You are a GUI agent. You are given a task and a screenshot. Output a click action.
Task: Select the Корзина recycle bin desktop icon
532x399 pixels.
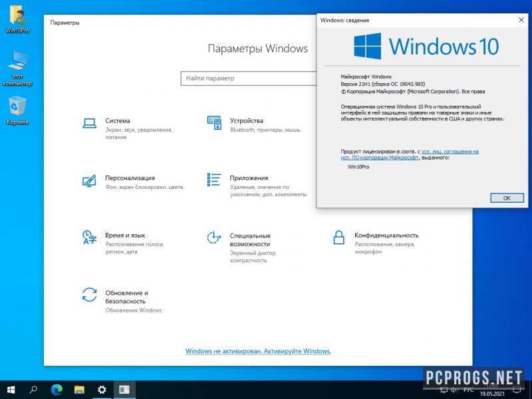pos(17,110)
